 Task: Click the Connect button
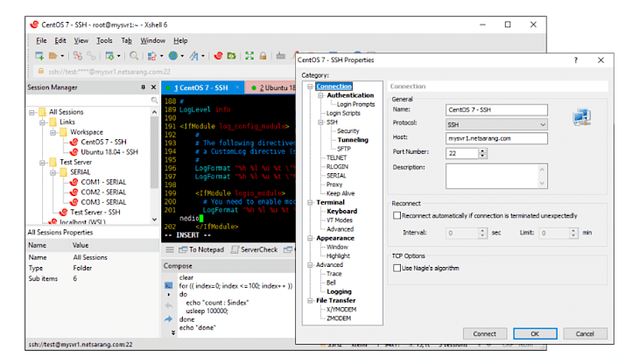click(x=484, y=333)
